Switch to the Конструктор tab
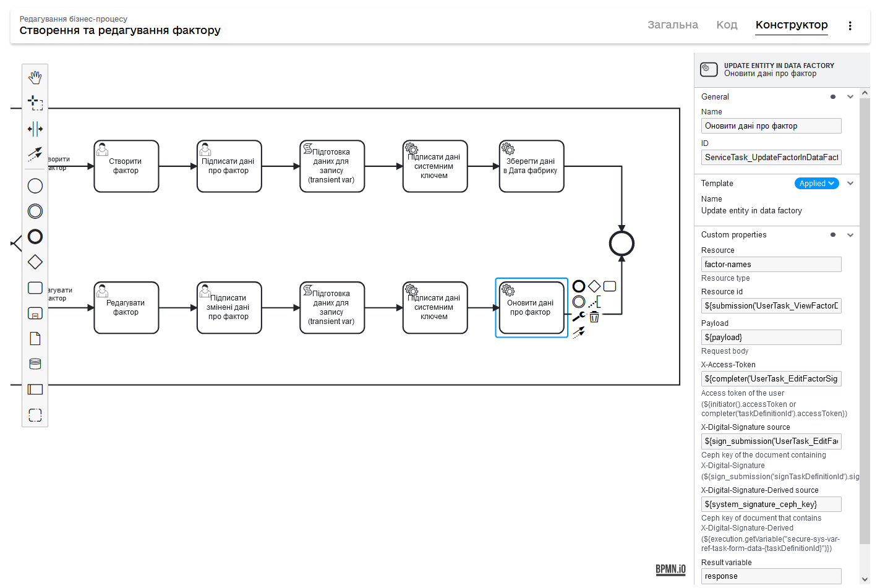The image size is (880, 588). pos(792,25)
